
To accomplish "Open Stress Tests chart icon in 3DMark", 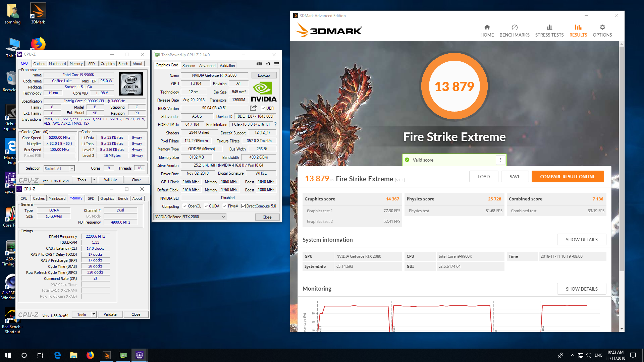I will (x=549, y=27).
